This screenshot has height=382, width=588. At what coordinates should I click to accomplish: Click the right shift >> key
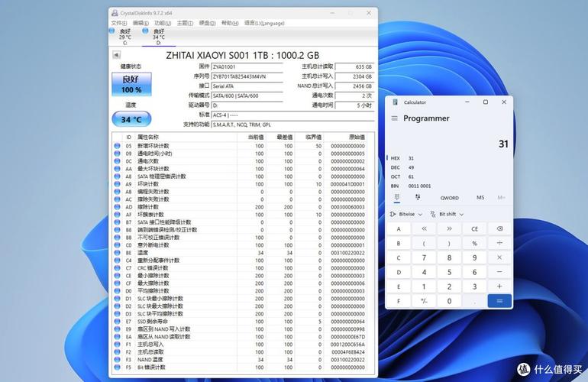[x=448, y=228]
